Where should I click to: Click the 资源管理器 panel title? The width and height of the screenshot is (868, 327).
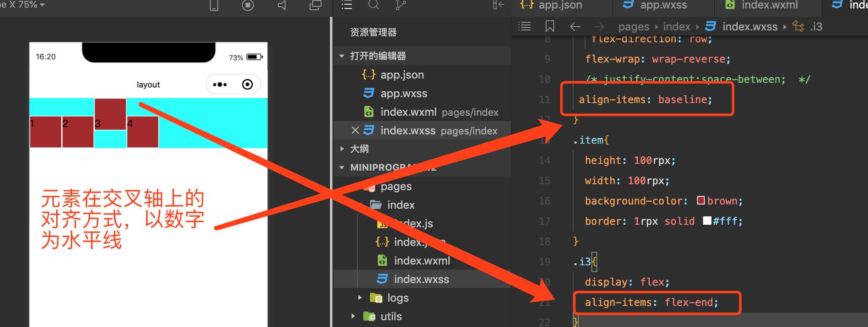click(373, 33)
